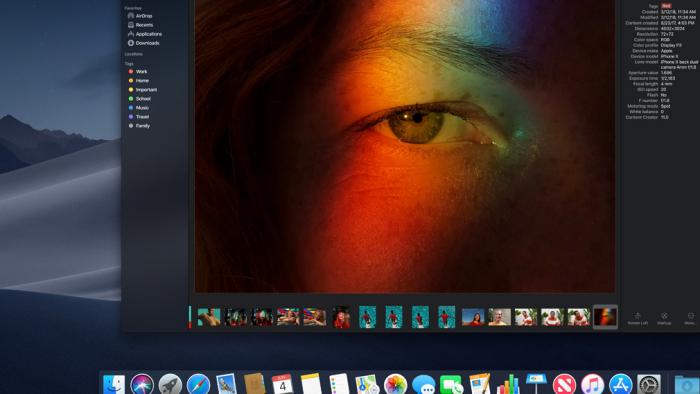
Task: Click the large rainbow-lit eye preview image
Action: coord(404,146)
